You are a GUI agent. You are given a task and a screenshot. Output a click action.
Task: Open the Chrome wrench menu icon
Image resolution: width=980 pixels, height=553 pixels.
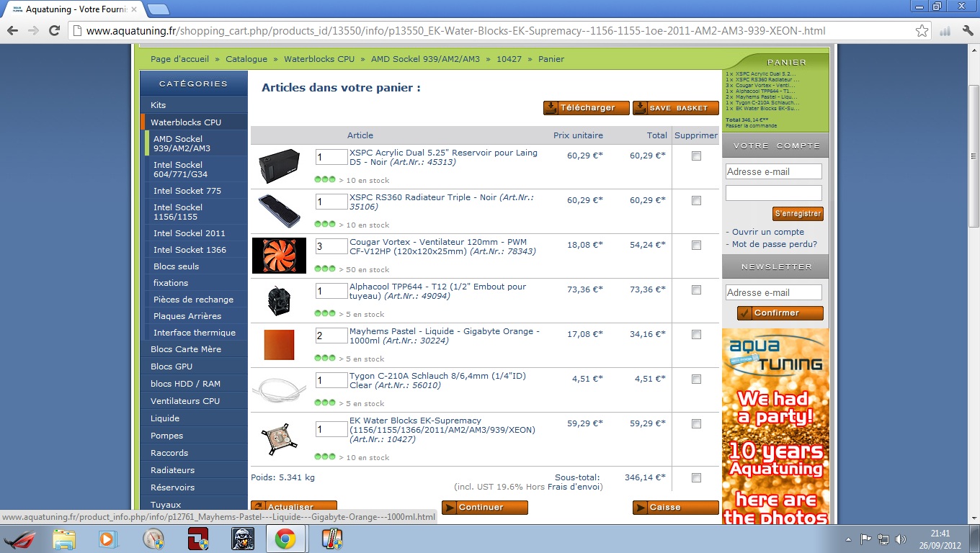(966, 31)
